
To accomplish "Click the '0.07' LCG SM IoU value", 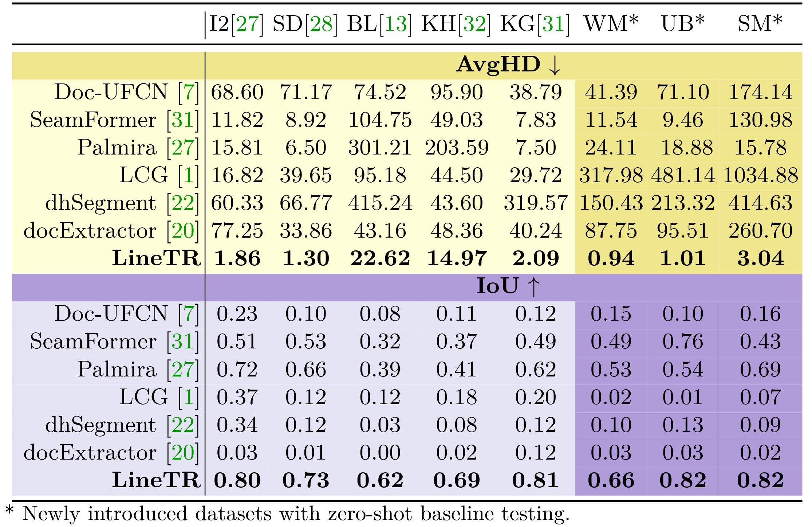I will (760, 397).
